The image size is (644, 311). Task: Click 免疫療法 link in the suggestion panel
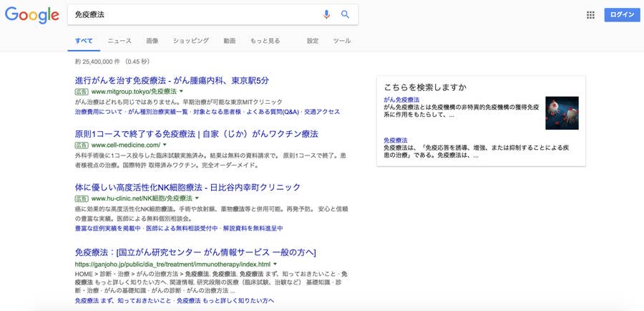pos(396,140)
